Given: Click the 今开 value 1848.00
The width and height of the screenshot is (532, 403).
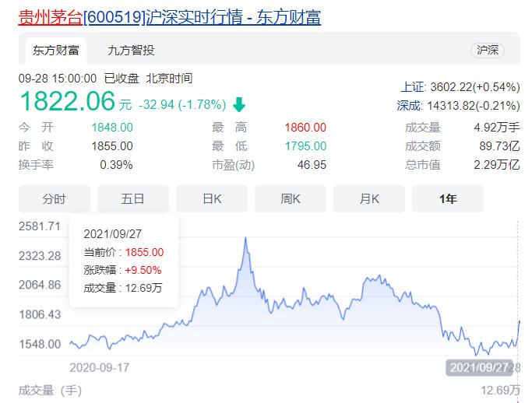Looking at the screenshot, I should coord(112,128).
